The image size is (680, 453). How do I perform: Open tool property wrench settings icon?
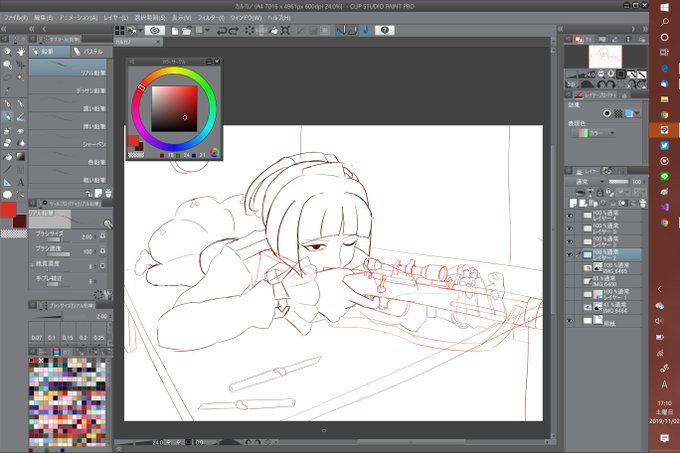pyautogui.click(x=108, y=223)
